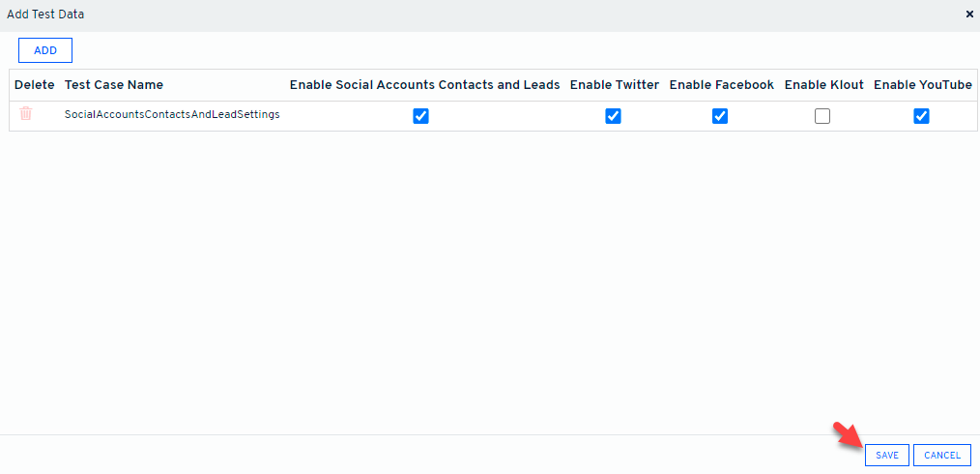
Task: Click Enable Social Accounts Contacts and Leads header
Action: [x=424, y=85]
